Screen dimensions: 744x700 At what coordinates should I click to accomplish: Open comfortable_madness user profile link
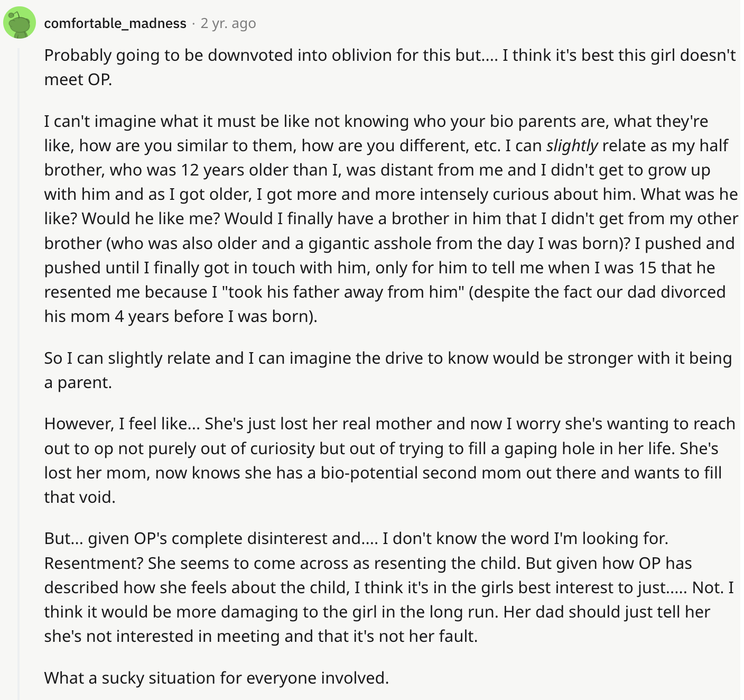115,23
